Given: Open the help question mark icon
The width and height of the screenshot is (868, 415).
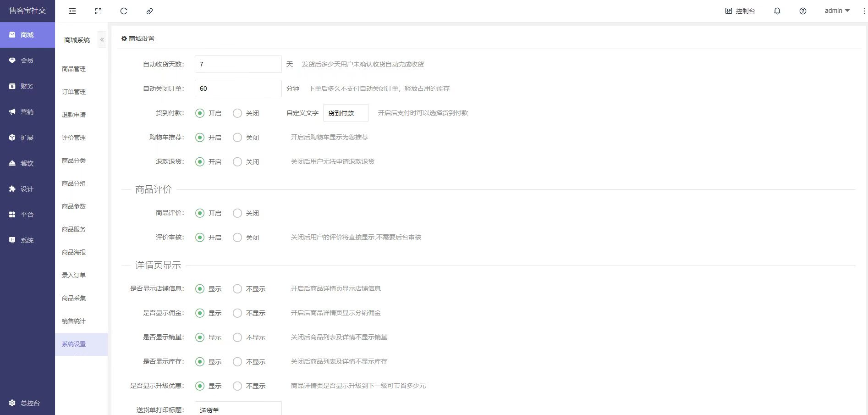Looking at the screenshot, I should (x=803, y=11).
